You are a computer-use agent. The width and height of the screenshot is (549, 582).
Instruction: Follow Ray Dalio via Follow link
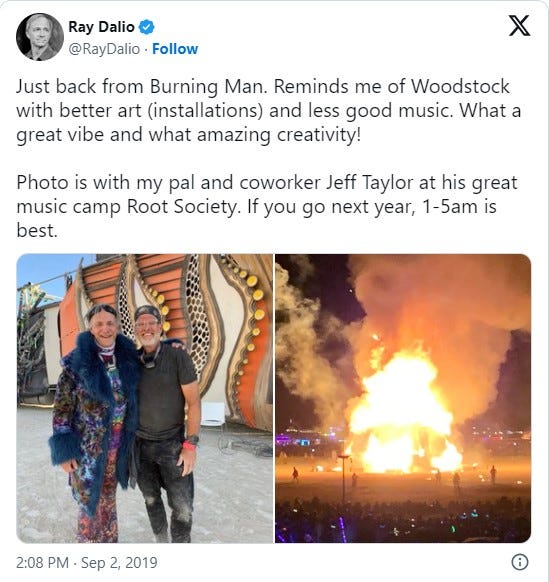tap(175, 49)
